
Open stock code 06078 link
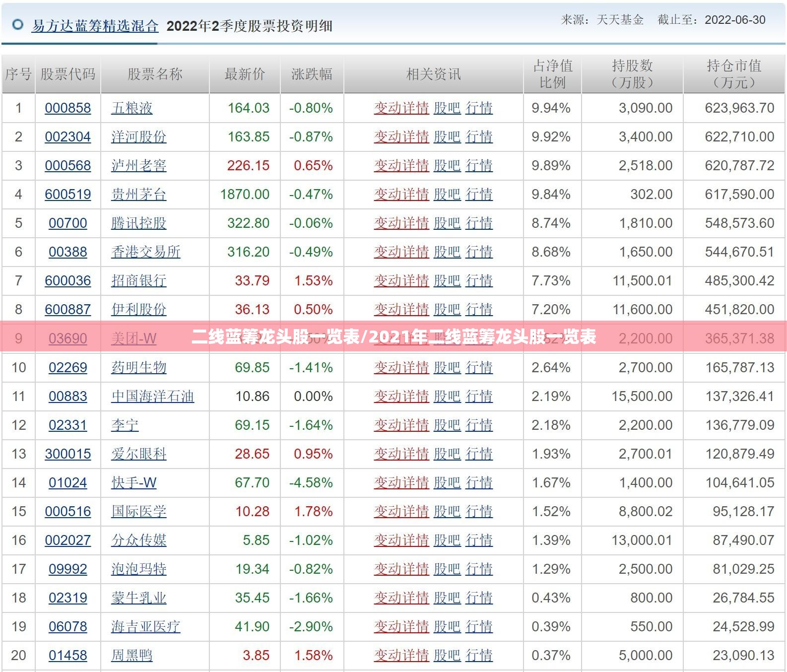(x=68, y=626)
